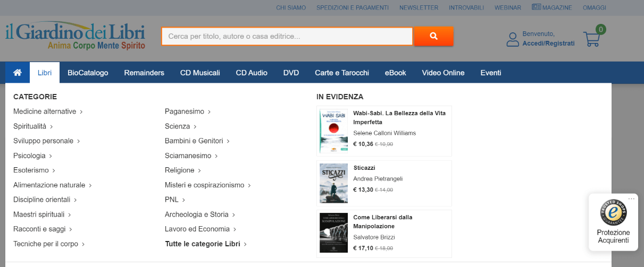Open Video Online menu item

[x=443, y=73]
